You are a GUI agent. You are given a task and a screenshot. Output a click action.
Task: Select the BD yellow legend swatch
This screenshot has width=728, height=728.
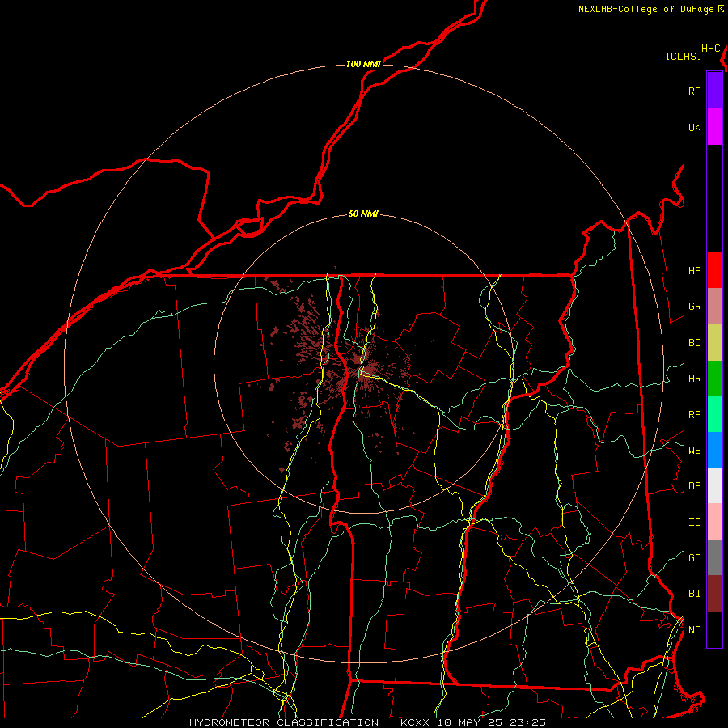tap(714, 343)
